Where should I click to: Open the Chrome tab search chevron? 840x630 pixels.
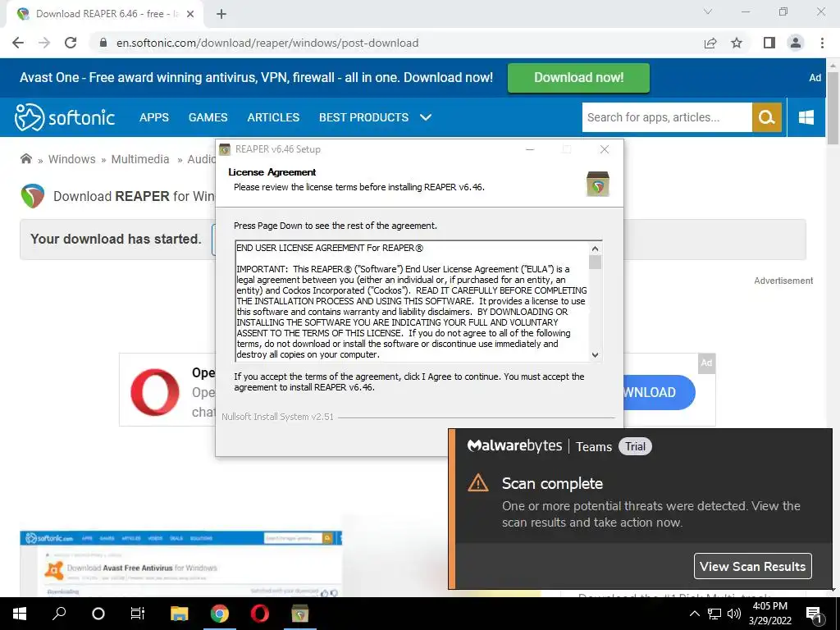(x=708, y=11)
